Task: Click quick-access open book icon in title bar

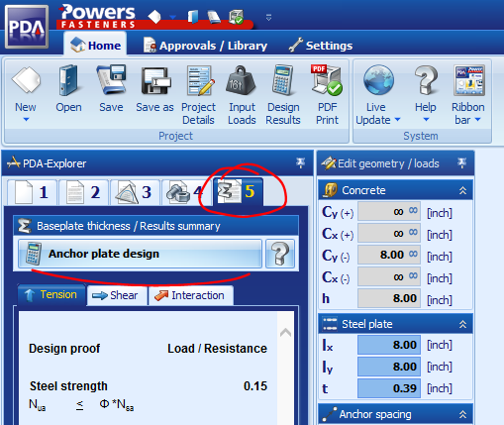Action: [x=193, y=17]
